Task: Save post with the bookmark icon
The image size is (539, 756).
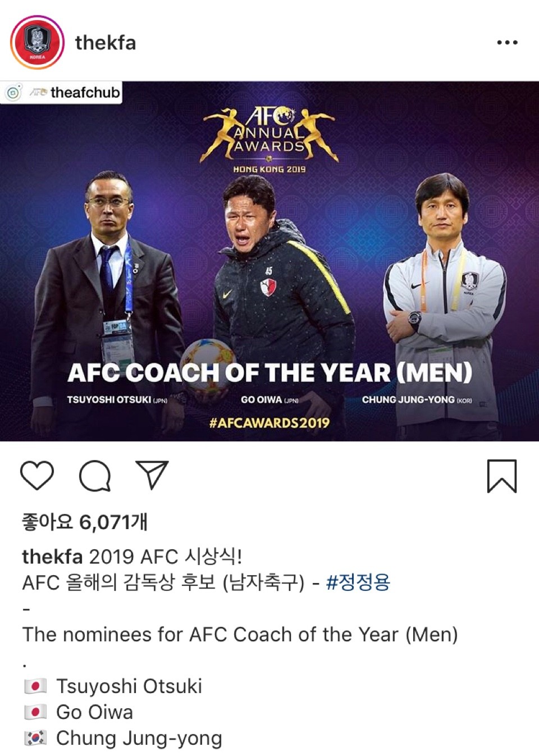Action: [x=501, y=476]
